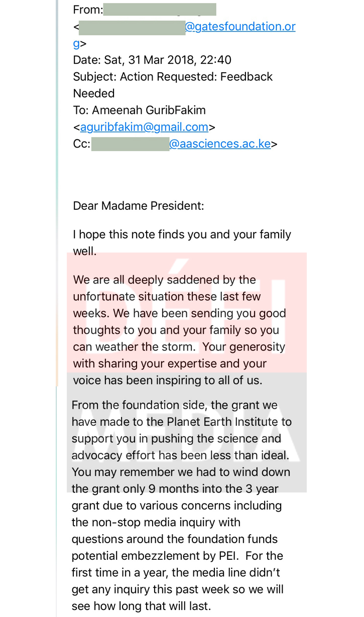364x617 pixels.
Task: Click the redacted sender email address box
Action: click(132, 27)
